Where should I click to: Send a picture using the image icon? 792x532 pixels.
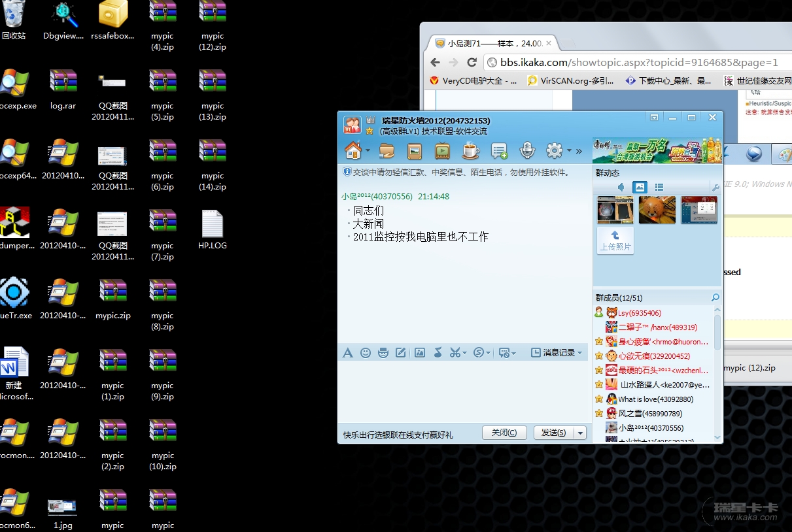pos(420,353)
